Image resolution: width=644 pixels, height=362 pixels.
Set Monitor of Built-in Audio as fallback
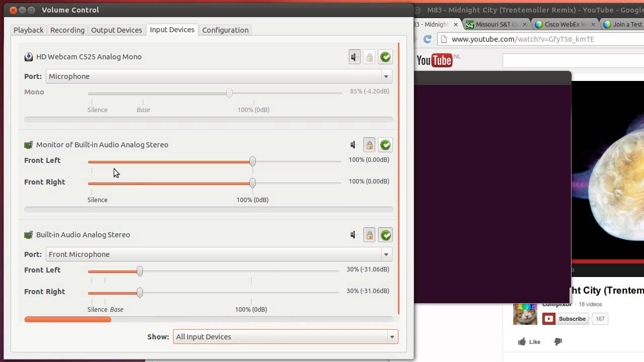(x=385, y=145)
